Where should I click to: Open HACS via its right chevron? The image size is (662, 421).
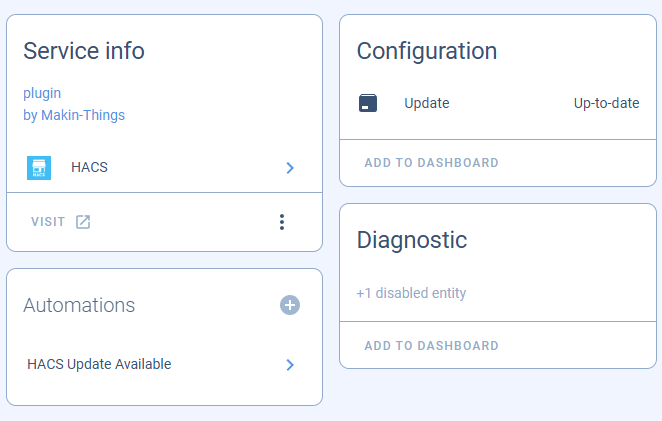coord(290,168)
